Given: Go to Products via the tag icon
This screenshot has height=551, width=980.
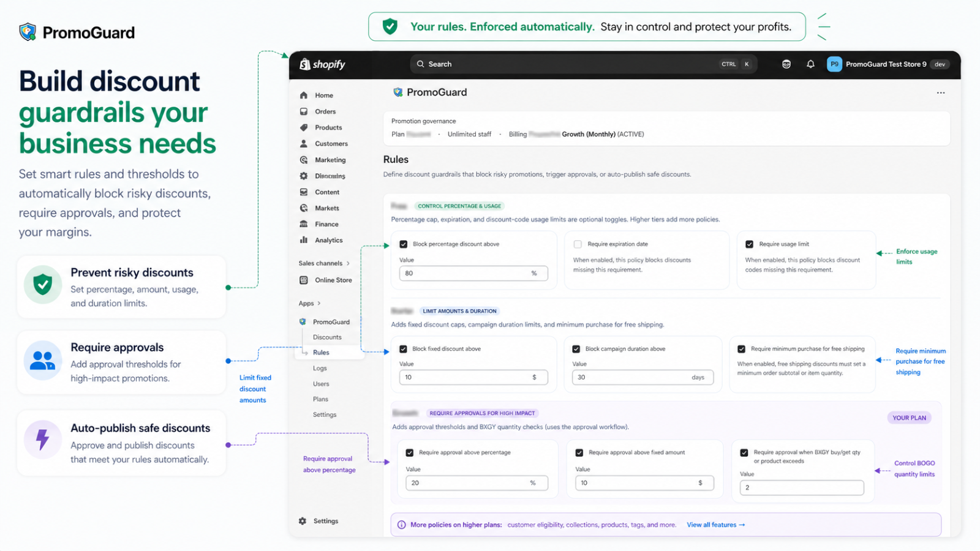Looking at the screenshot, I should click(x=304, y=127).
